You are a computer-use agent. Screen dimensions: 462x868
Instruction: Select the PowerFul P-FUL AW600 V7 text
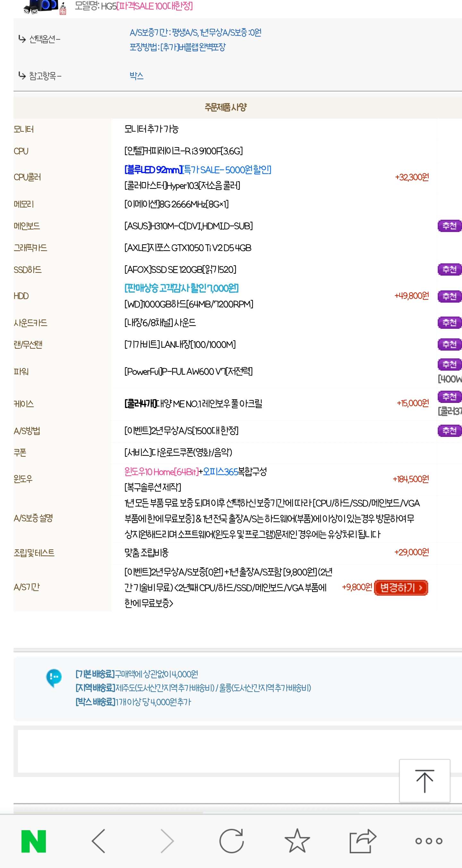[x=189, y=371]
